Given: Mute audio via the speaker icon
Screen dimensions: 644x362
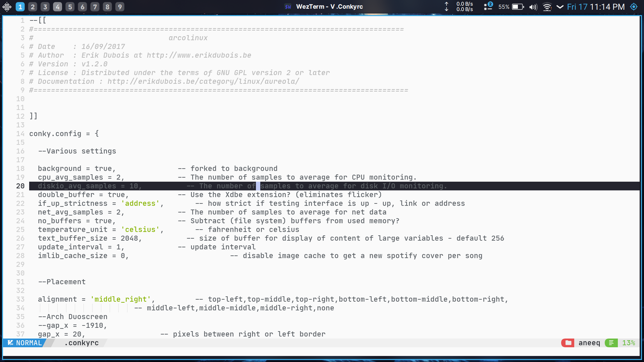Looking at the screenshot, I should click(533, 6).
